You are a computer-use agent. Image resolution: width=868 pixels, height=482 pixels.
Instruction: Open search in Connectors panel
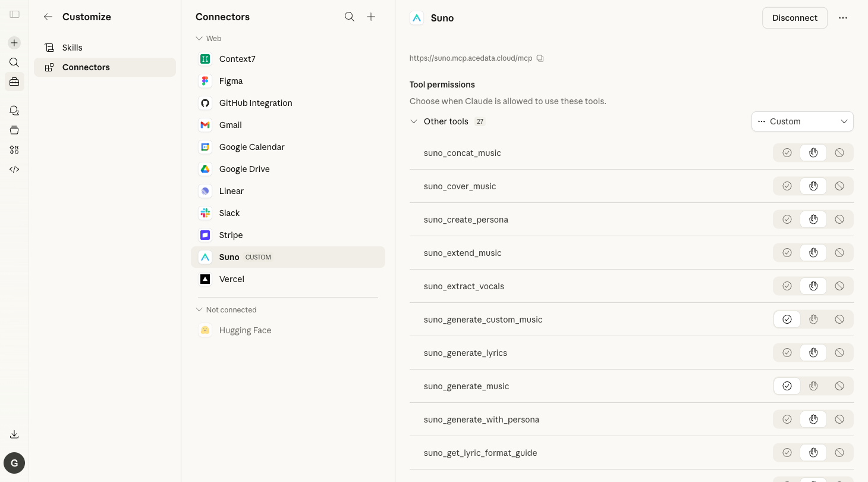tap(350, 17)
